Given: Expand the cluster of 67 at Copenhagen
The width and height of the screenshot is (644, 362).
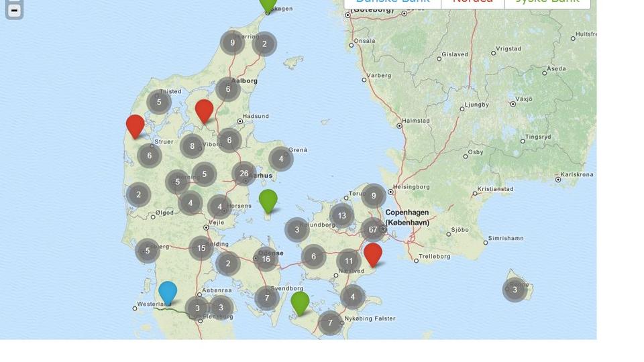Looking at the screenshot, I should [373, 229].
